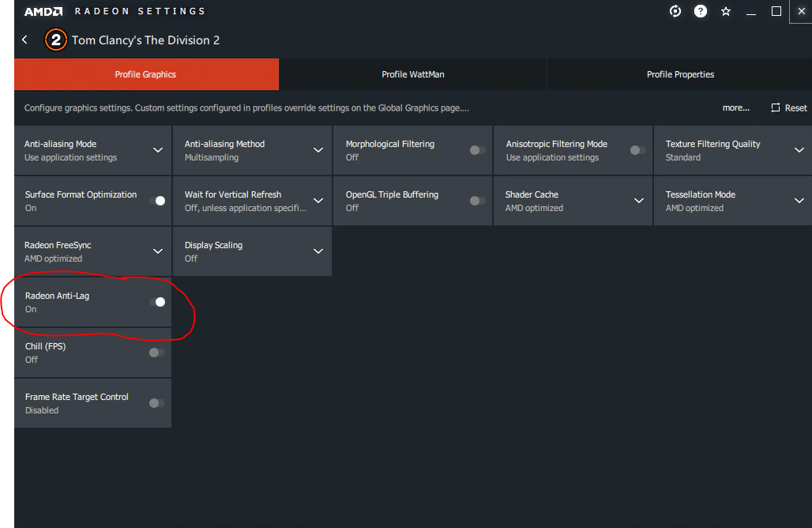Click The Division 2 game icon

point(56,40)
